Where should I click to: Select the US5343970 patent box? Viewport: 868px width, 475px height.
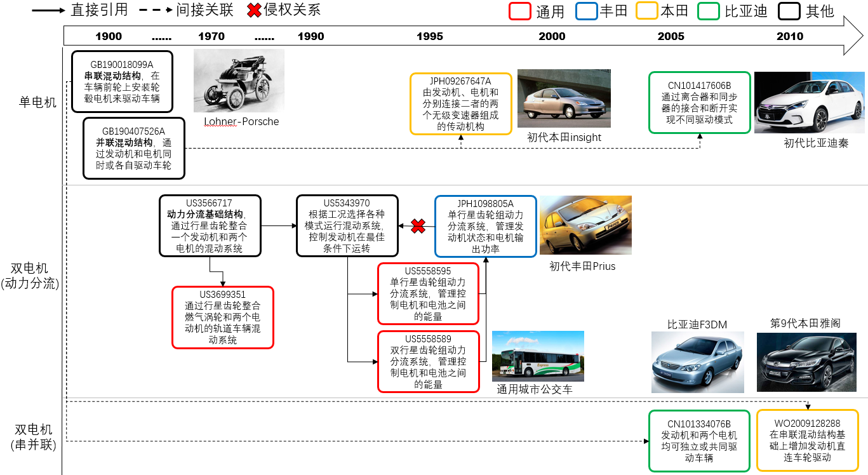(347, 225)
